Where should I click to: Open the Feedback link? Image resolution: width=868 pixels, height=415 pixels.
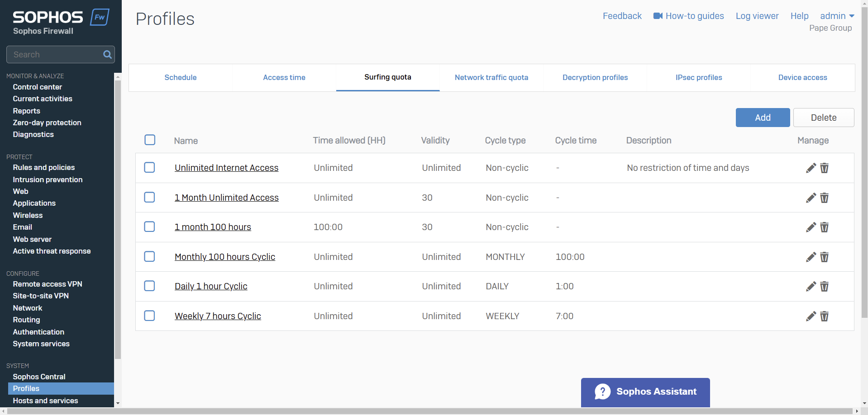[x=622, y=16]
